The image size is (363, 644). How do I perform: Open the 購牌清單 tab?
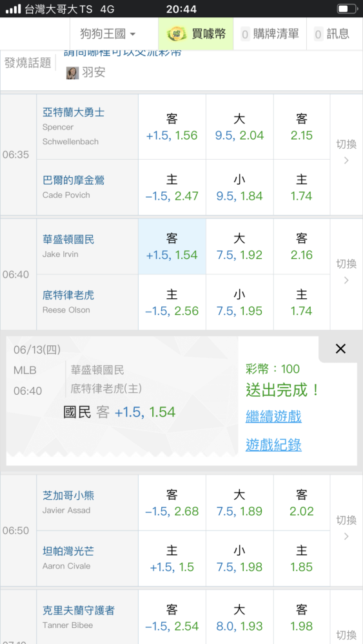[x=270, y=34]
